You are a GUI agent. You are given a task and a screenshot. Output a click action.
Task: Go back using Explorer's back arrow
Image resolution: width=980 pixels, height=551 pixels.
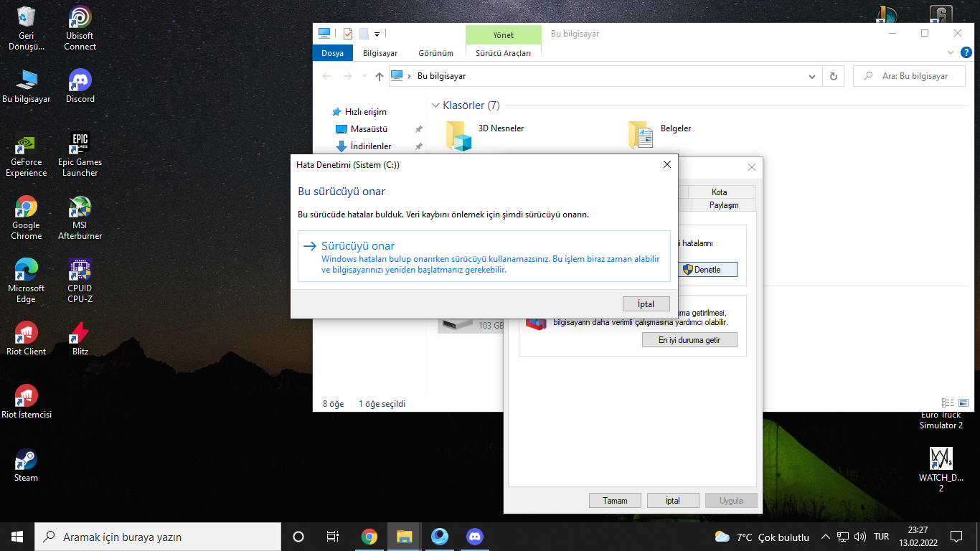327,76
